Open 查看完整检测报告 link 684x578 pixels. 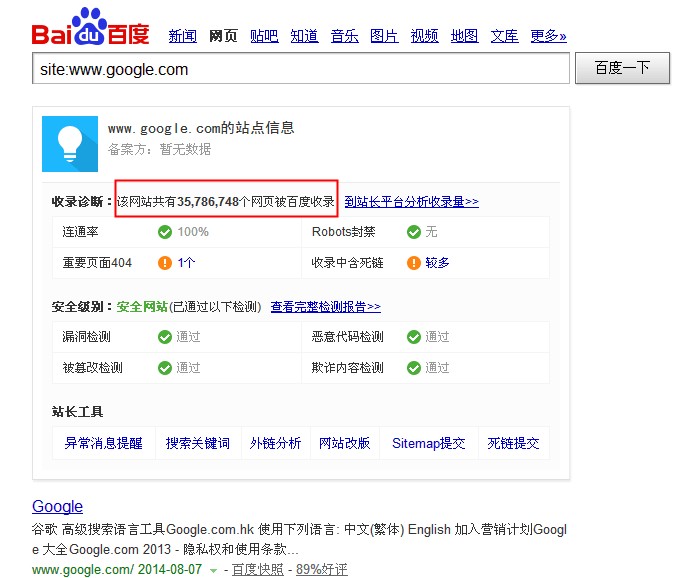[325, 307]
